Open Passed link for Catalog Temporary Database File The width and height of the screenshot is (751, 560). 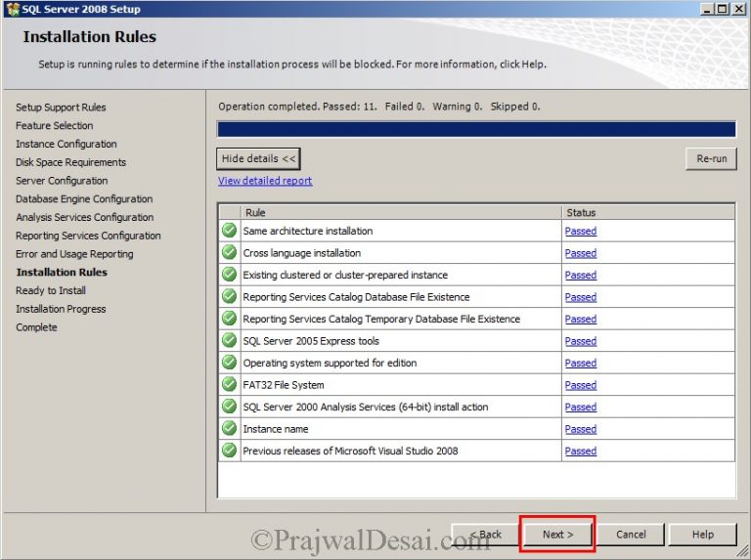coord(581,320)
